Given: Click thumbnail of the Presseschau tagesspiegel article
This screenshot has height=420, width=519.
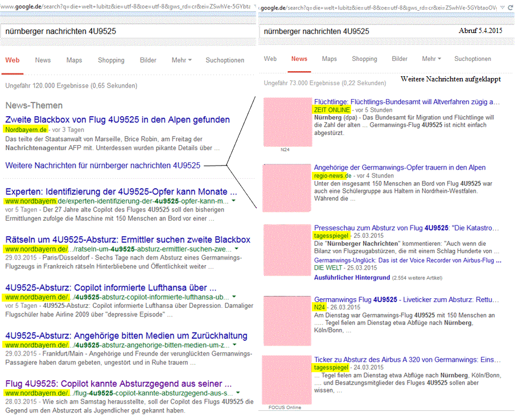Looking at the screenshot, I should [287, 250].
